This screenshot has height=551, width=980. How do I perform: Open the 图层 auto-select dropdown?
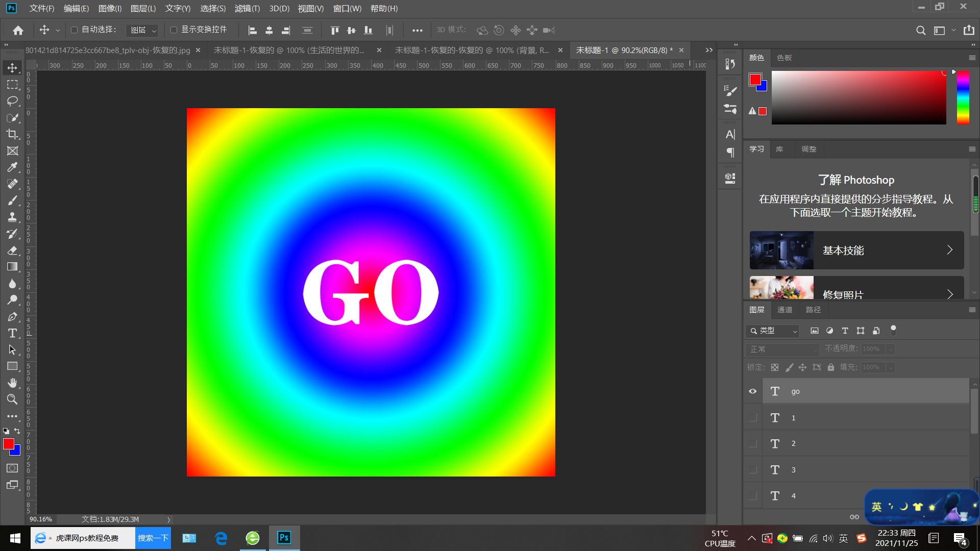(x=142, y=31)
